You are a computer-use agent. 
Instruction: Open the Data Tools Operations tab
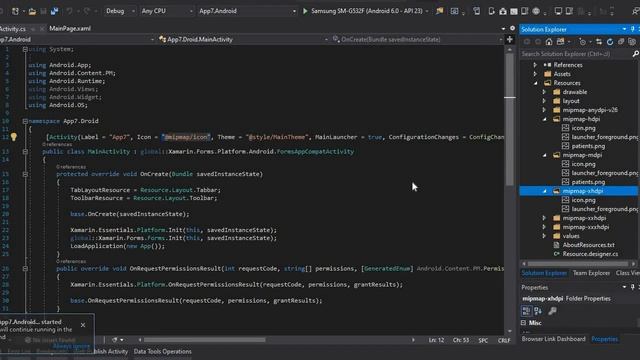162,351
